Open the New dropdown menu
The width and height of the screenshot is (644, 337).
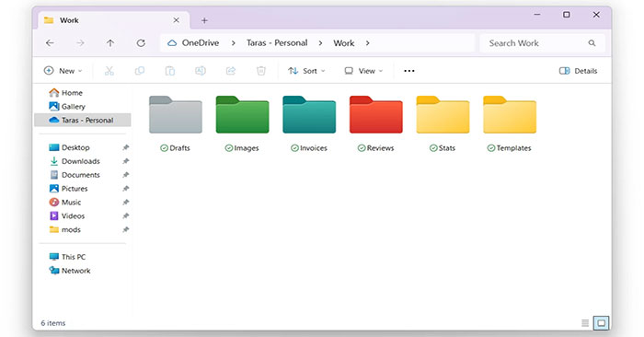tap(63, 71)
